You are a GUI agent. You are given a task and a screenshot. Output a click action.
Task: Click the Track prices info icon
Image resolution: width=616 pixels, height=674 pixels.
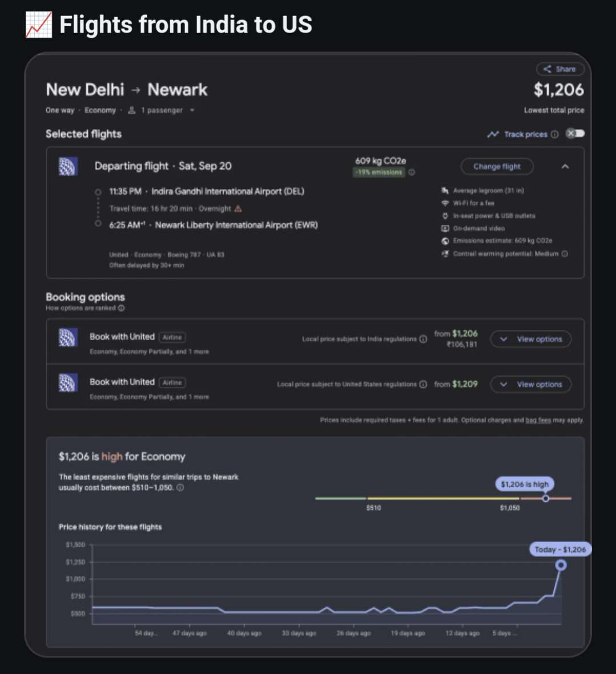(x=555, y=135)
